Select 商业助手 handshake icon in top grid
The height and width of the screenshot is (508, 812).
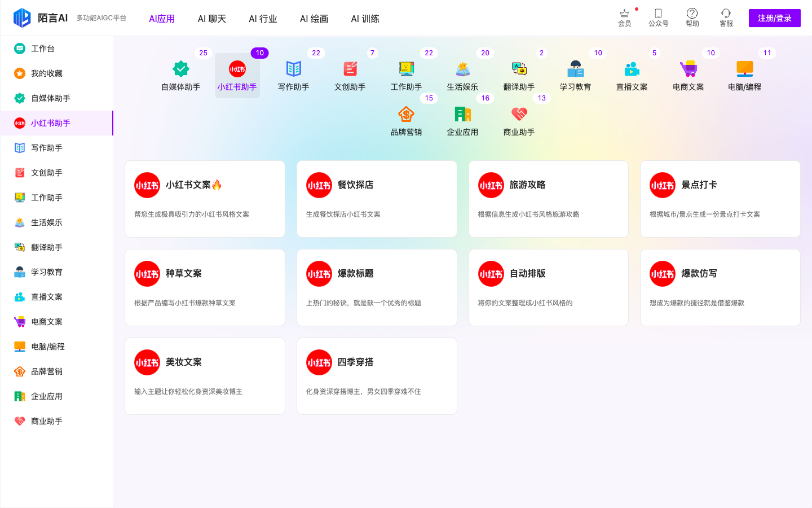519,114
